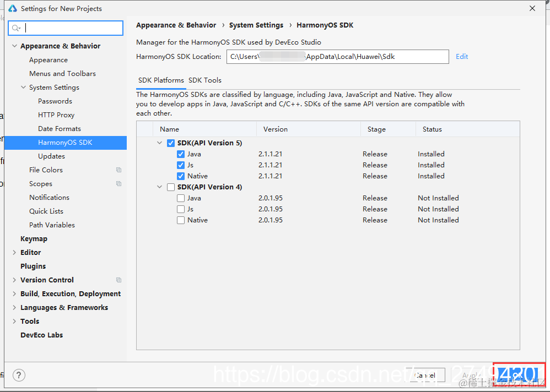
Task: Collapse SDK(API Version 4) group arrow
Action: (160, 187)
